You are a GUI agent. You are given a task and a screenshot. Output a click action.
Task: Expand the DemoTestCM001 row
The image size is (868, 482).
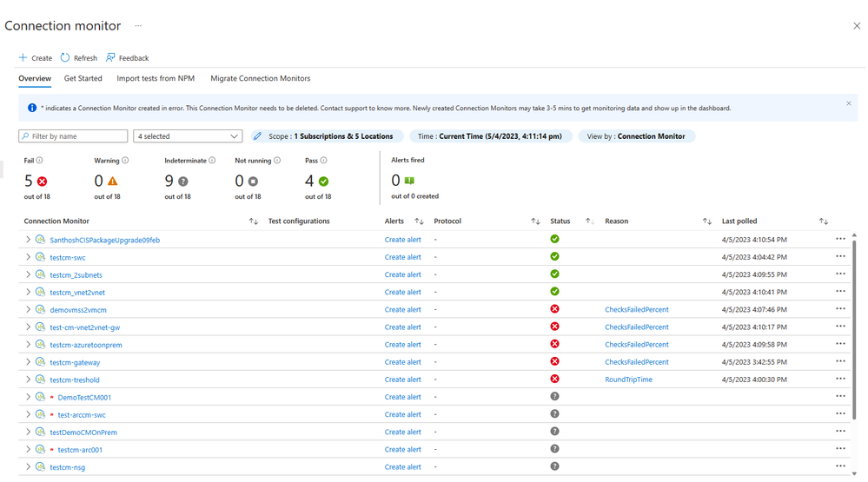(28, 398)
